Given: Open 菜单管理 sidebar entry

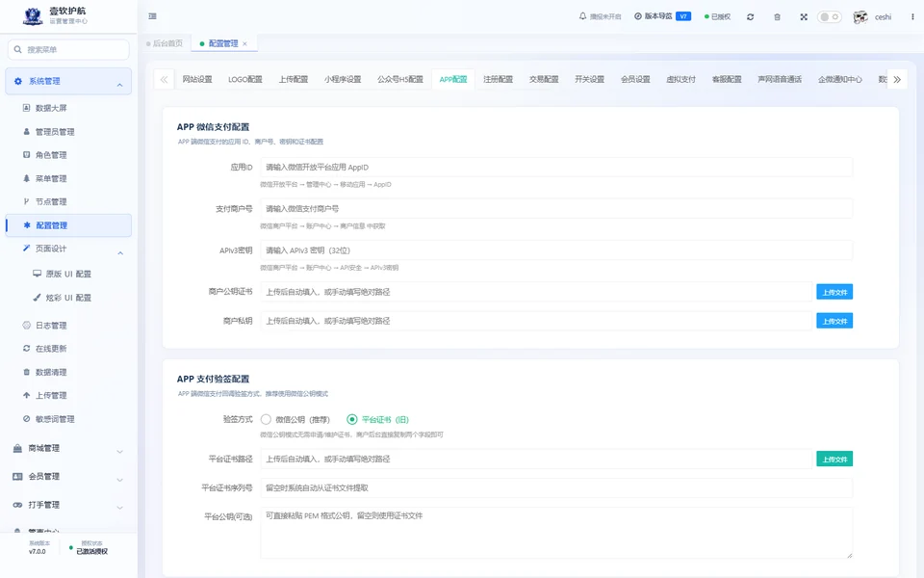Looking at the screenshot, I should tap(51, 179).
